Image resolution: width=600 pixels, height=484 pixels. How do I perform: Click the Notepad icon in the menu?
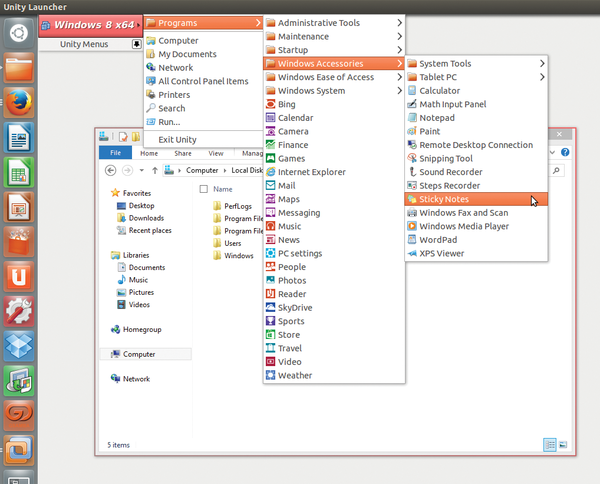tap(412, 117)
